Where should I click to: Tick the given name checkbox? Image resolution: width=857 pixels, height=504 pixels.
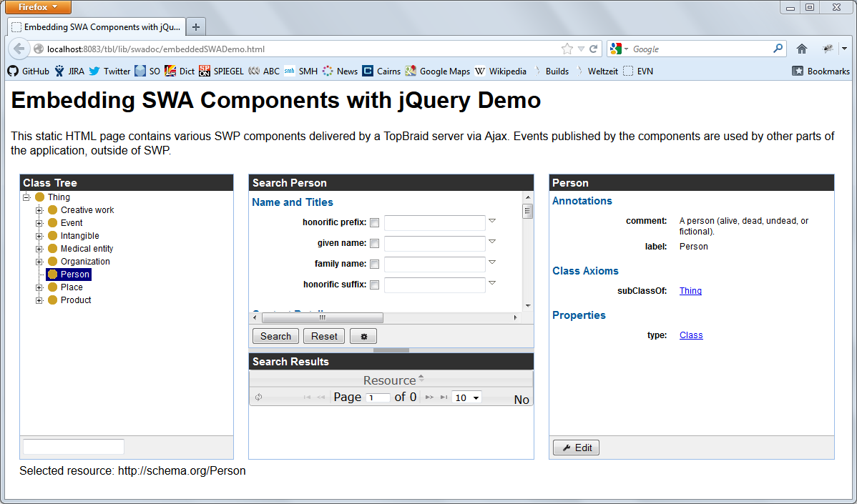pyautogui.click(x=374, y=244)
